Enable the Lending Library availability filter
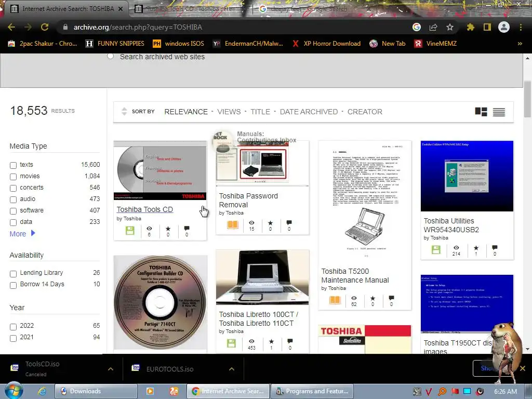532x399 pixels. (x=13, y=274)
